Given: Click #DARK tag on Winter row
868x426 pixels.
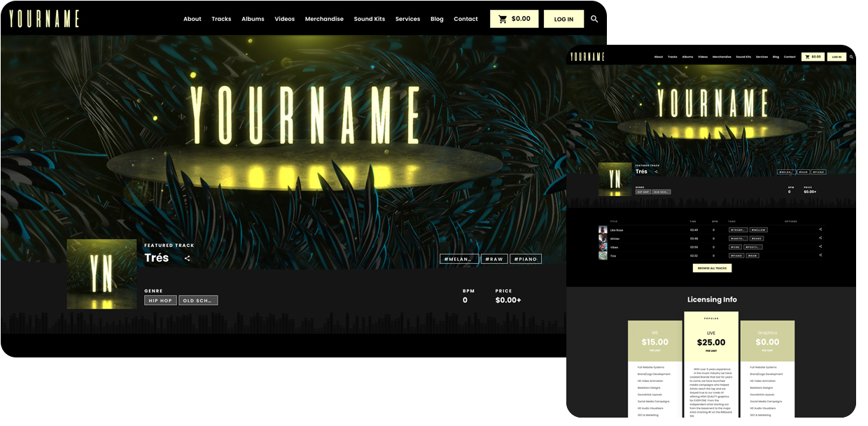Looking at the screenshot, I should click(x=757, y=239).
